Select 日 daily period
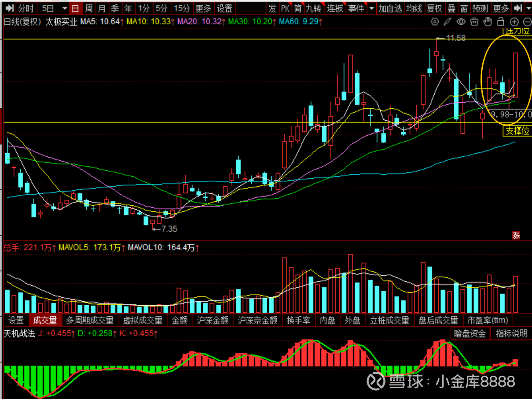The image size is (532, 399). pyautogui.click(x=76, y=8)
